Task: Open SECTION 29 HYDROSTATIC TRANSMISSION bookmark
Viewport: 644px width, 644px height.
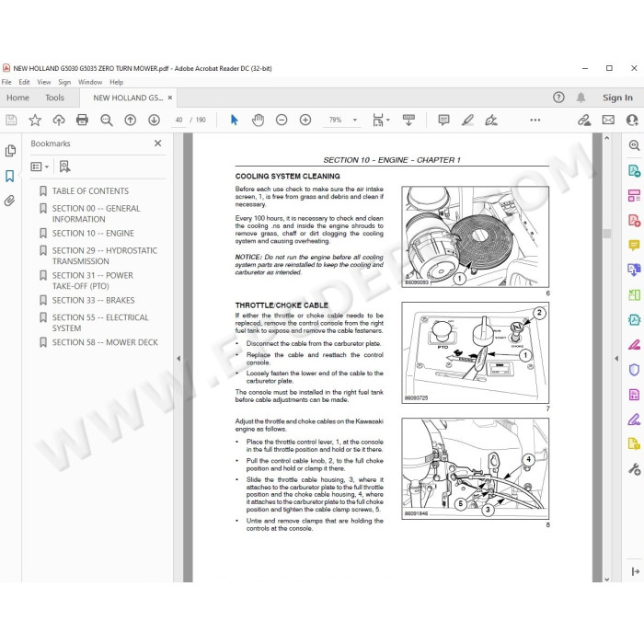Action: 104,256
